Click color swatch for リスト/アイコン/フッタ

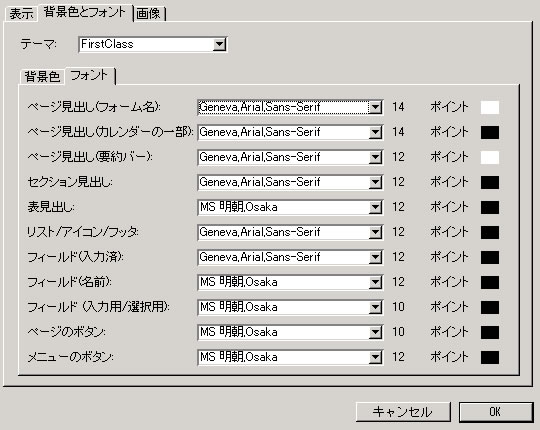point(490,232)
